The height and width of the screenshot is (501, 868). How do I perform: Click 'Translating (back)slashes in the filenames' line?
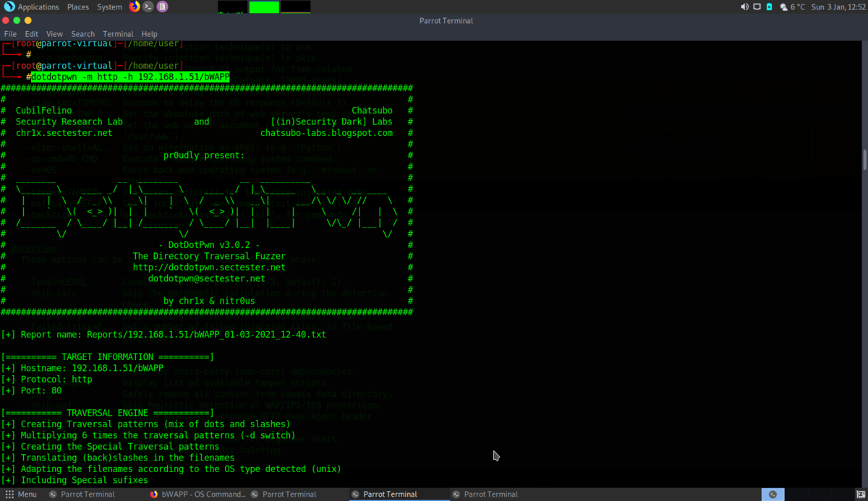click(x=118, y=458)
